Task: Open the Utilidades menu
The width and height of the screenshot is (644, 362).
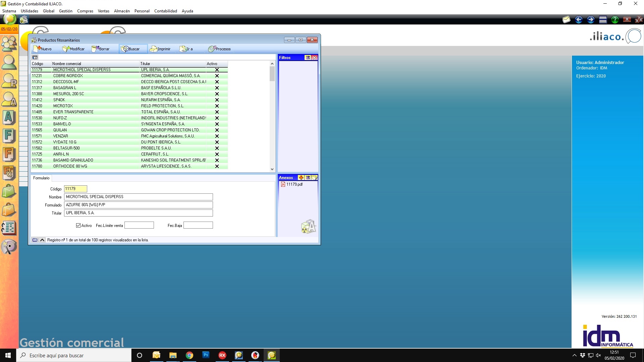Action: (30, 11)
